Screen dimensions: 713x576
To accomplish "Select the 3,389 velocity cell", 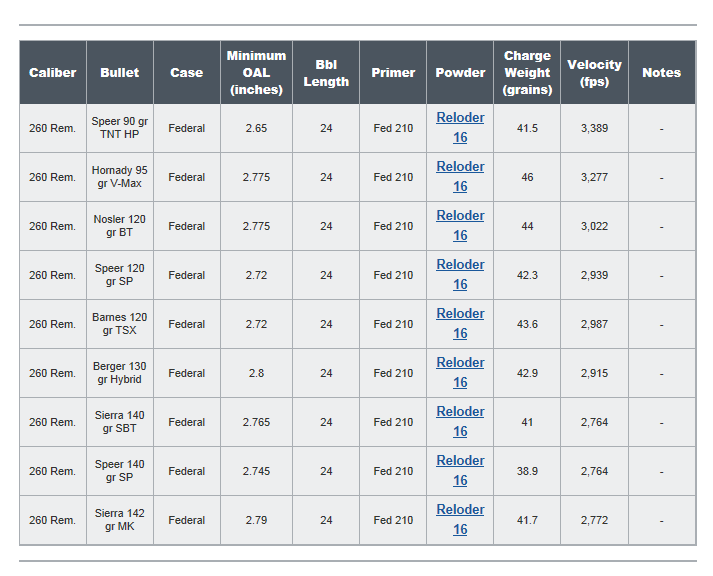I will [594, 128].
